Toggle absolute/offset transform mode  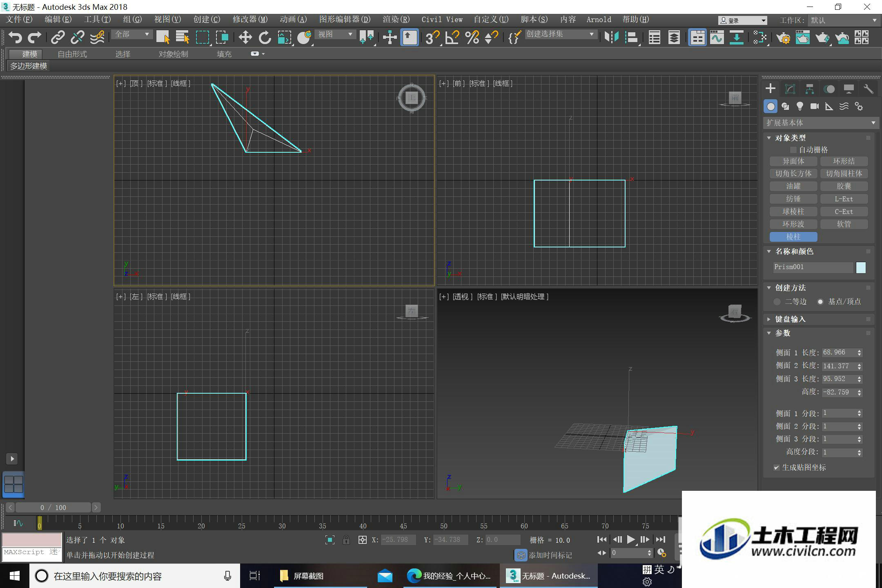[363, 540]
